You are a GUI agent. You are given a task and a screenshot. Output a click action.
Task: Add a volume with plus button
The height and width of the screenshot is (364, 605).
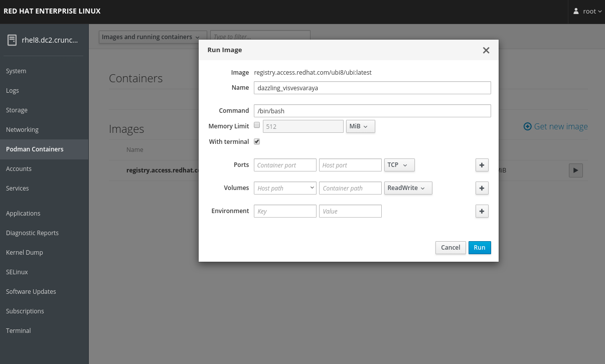coord(482,188)
